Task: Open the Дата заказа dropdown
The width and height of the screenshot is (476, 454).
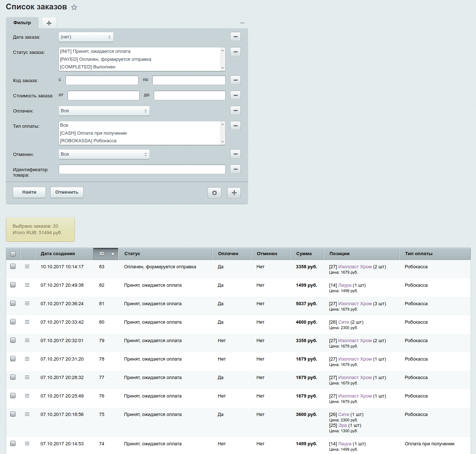Action: point(86,37)
